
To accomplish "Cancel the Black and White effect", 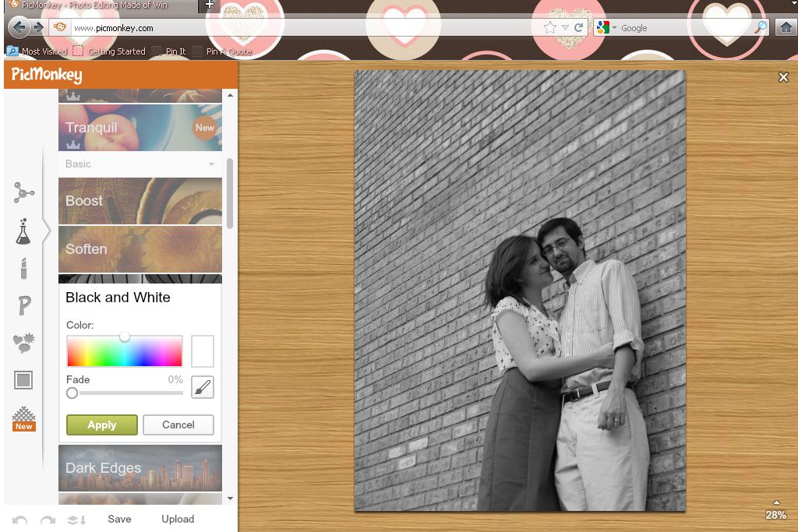I will tap(178, 425).
